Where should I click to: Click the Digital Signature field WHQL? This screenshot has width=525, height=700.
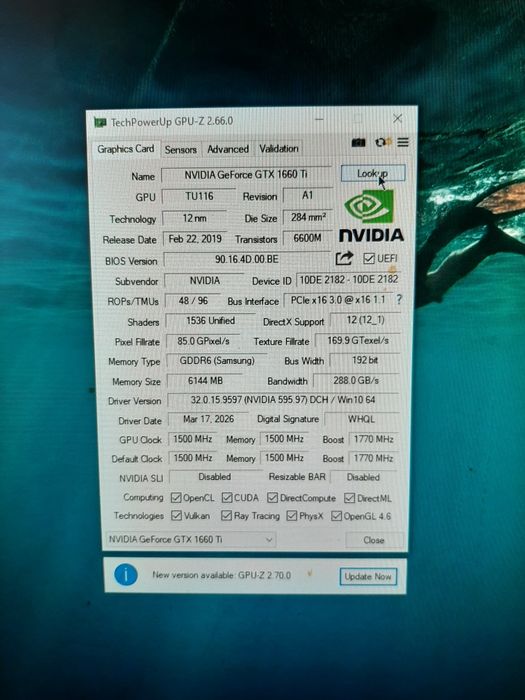click(x=362, y=419)
